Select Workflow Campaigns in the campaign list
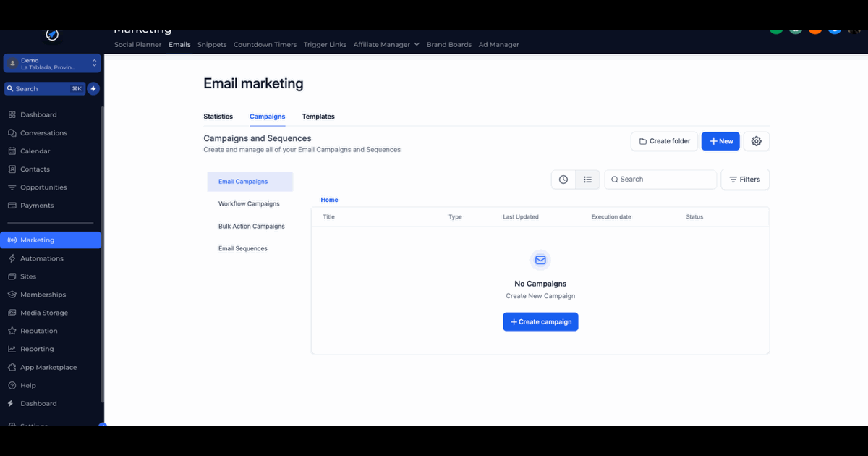 [x=249, y=204]
